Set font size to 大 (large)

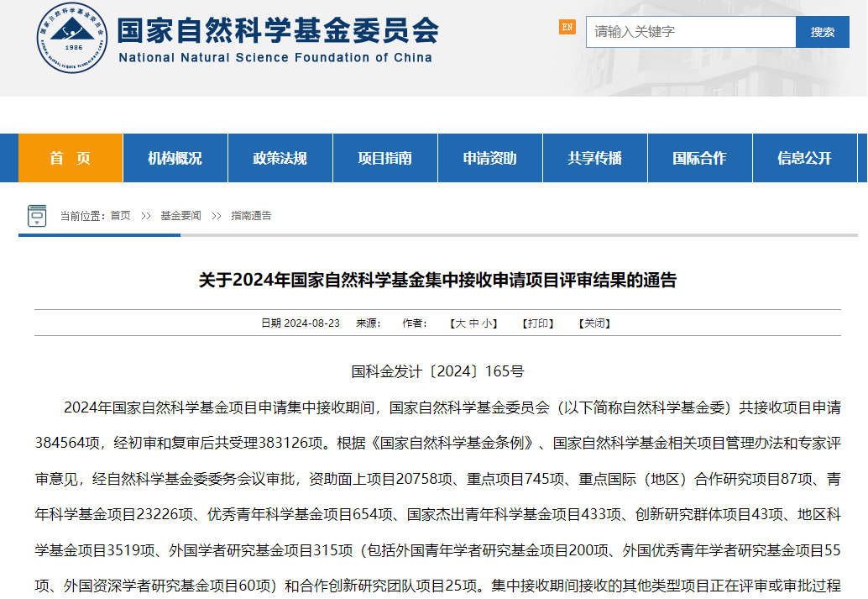point(461,323)
